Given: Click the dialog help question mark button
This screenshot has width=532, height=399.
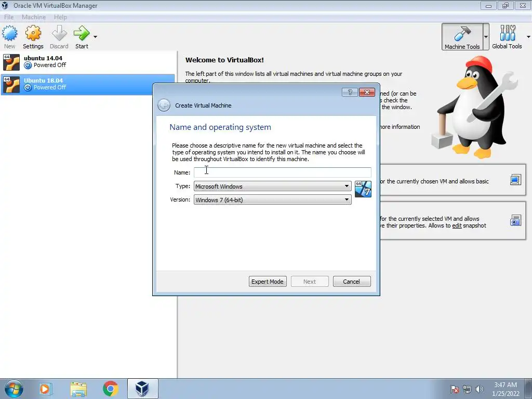Looking at the screenshot, I should point(350,92).
